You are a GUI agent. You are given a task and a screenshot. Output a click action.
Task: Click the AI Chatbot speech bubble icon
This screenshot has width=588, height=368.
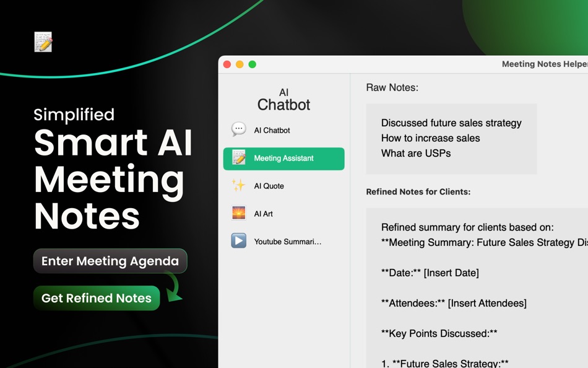(x=238, y=129)
